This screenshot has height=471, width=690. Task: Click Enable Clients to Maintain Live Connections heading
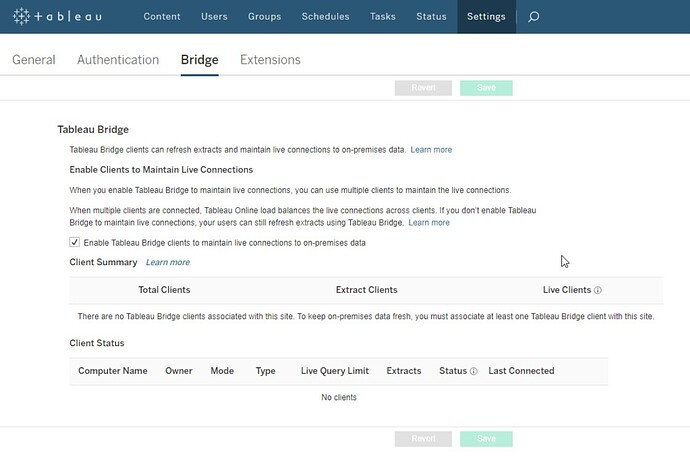(x=161, y=169)
